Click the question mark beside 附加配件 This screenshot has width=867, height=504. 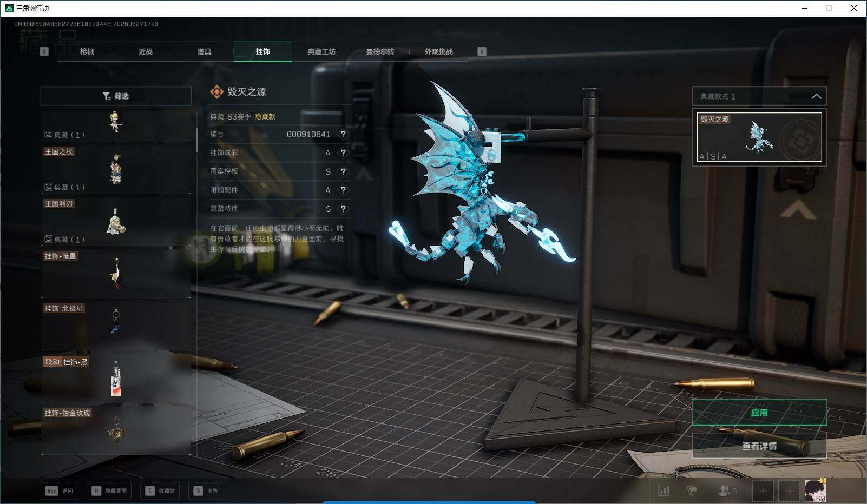click(x=343, y=190)
